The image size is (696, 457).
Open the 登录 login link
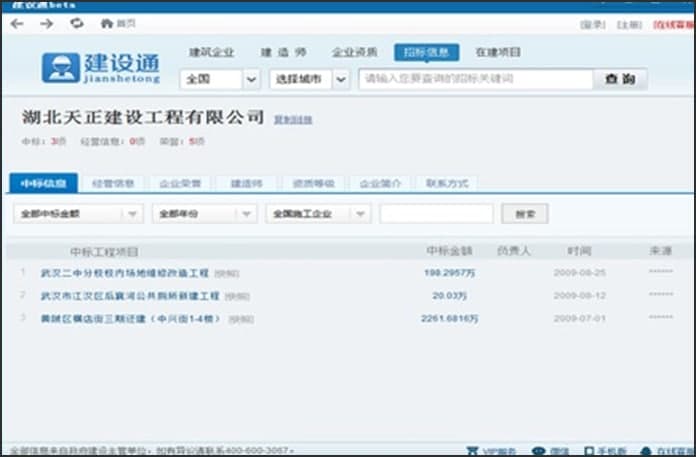(593, 24)
